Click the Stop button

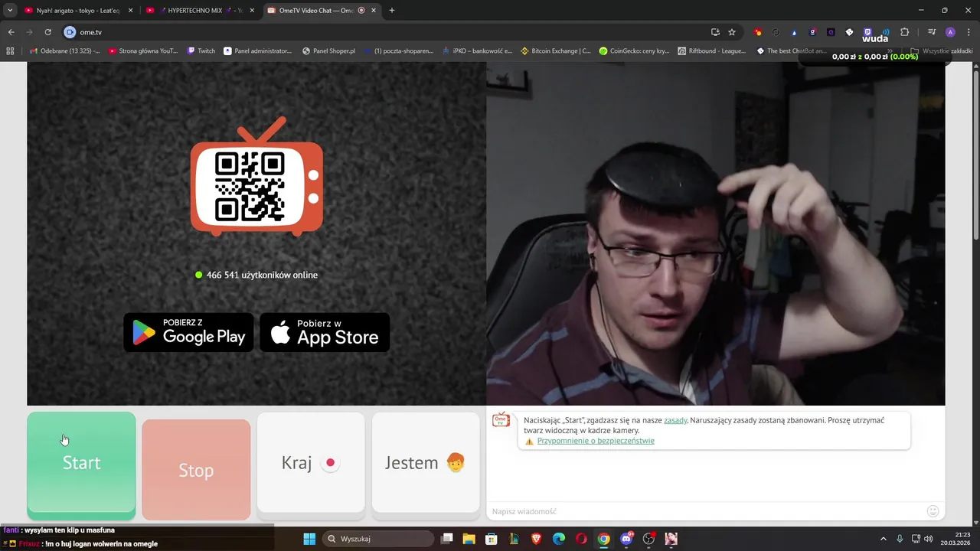tap(196, 469)
